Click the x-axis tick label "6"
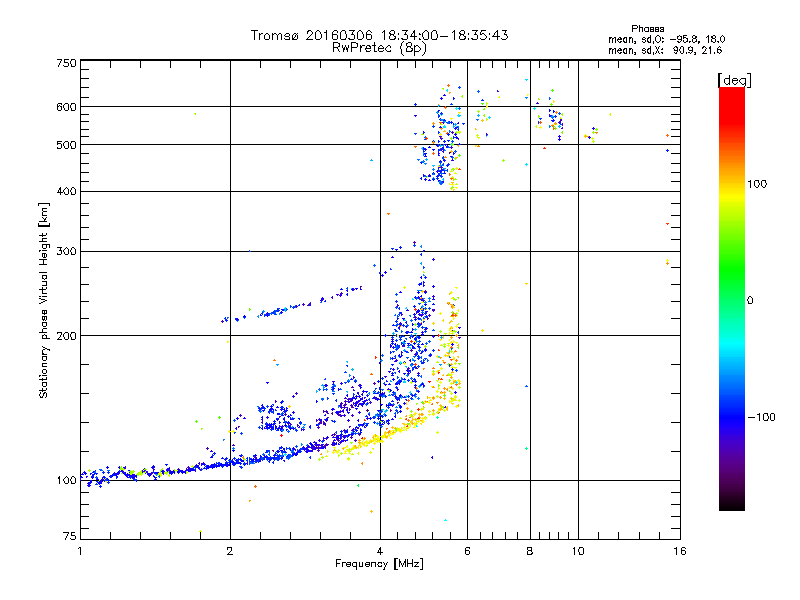800x600 pixels. pyautogui.click(x=467, y=551)
